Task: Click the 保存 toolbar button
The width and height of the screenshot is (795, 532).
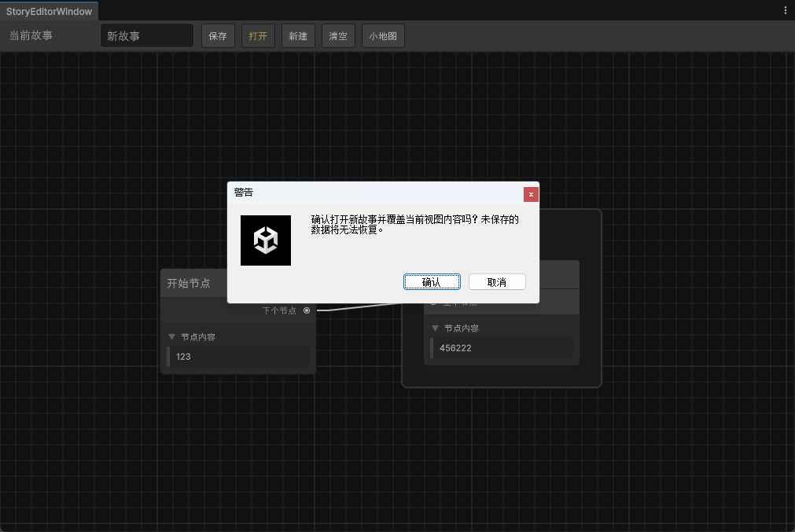Action: point(218,36)
